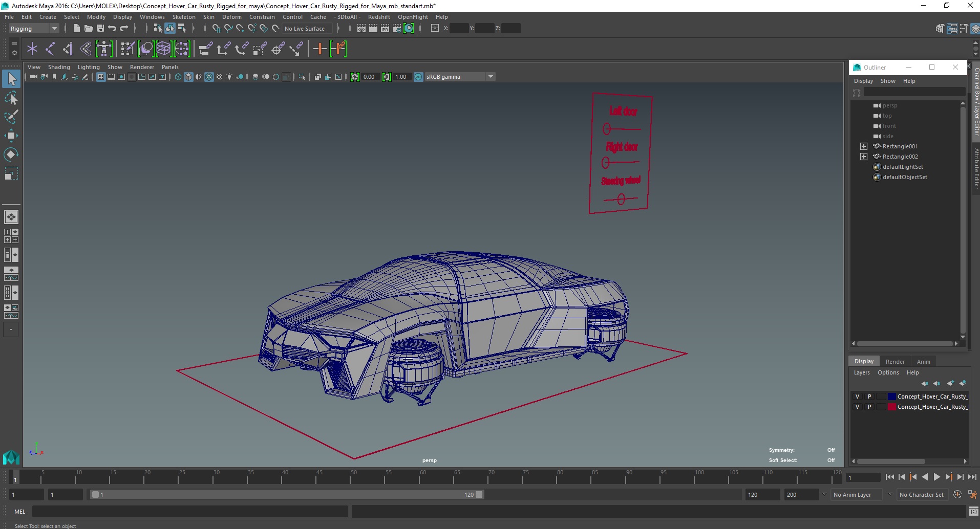Open the IPR render icon
This screenshot has width=980, height=529.
point(385,29)
